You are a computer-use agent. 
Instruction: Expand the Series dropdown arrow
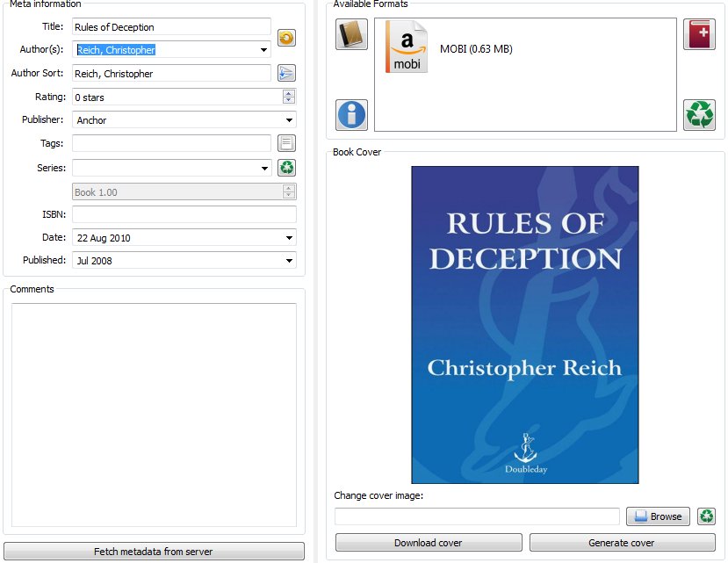pos(264,168)
